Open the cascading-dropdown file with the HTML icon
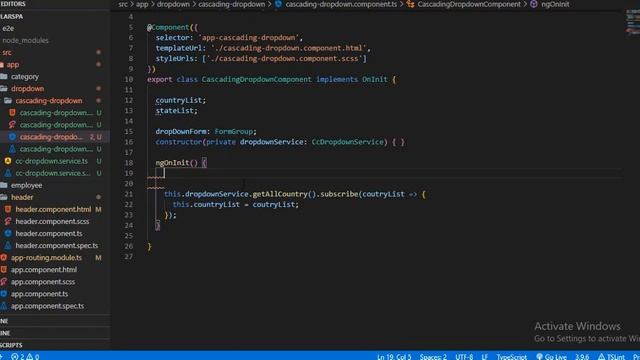Screen dimensions: 640x360 (x=56, y=113)
